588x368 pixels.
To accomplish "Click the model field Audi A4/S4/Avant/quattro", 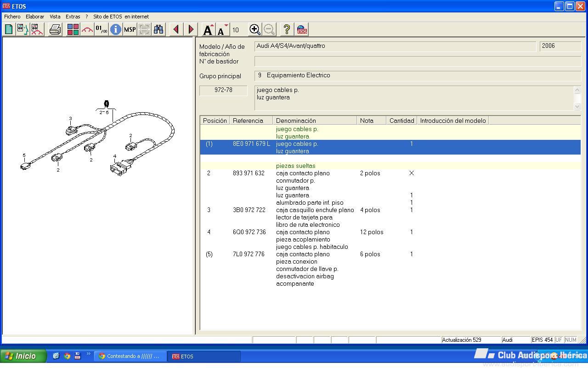I will (395, 46).
